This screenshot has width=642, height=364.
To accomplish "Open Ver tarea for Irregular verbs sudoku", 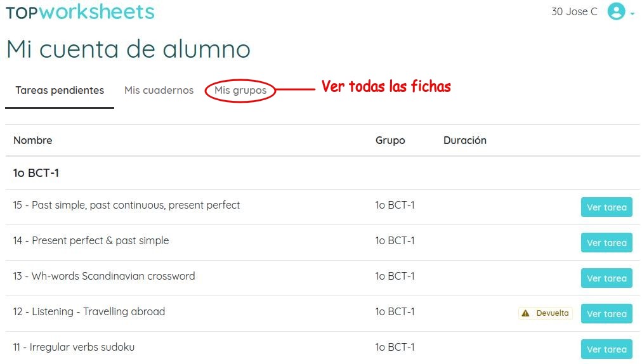I will point(606,349).
